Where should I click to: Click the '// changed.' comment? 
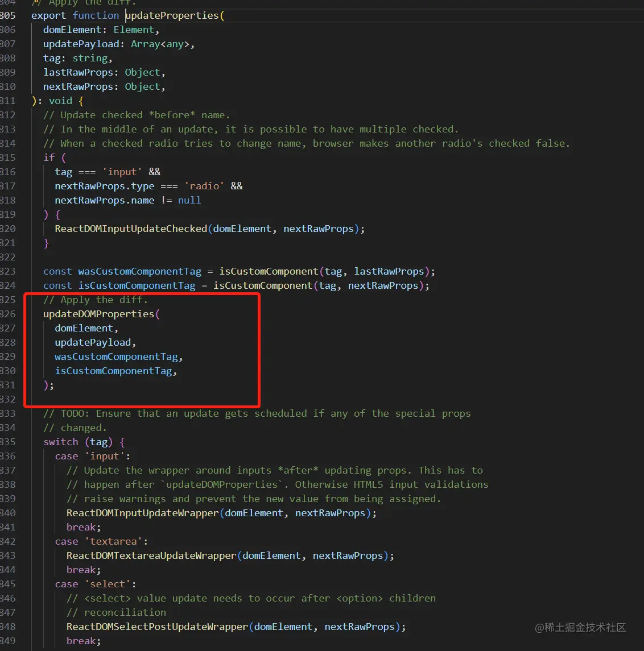coord(75,428)
